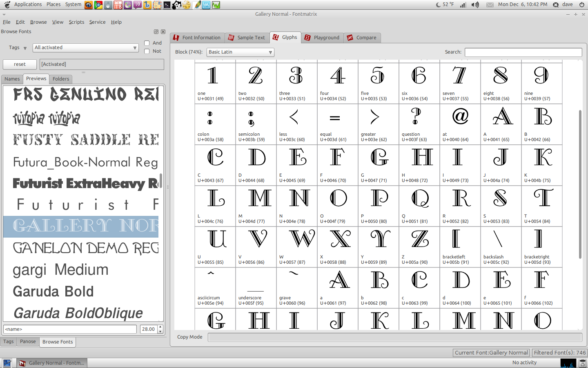Click the glyph search input field
Viewport: 588px width, 368px height.
tap(523, 52)
